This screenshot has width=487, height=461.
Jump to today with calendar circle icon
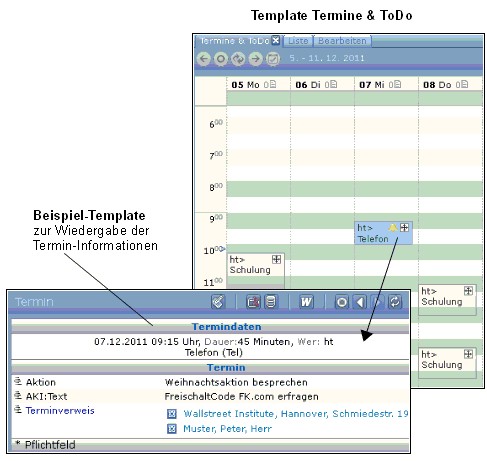coord(221,59)
